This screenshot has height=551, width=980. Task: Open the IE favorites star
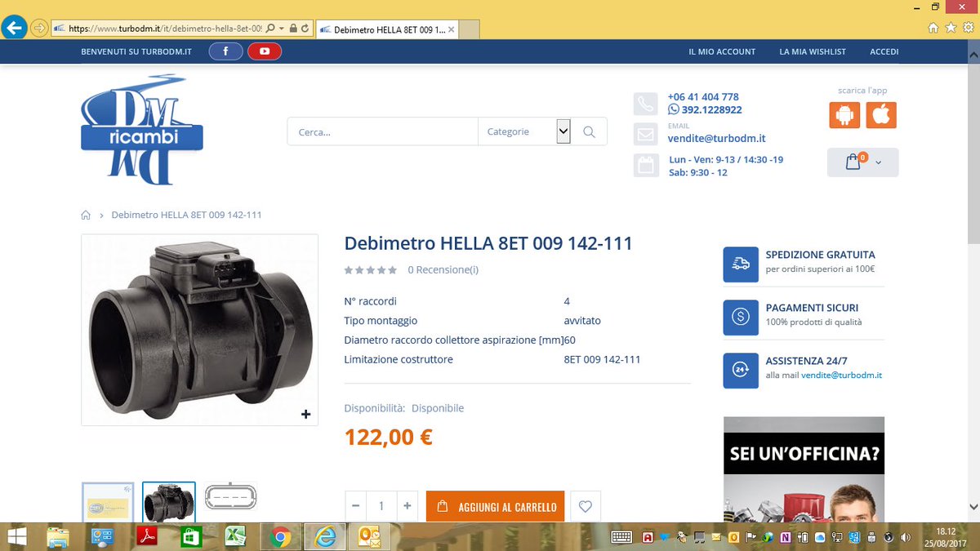[x=951, y=28]
